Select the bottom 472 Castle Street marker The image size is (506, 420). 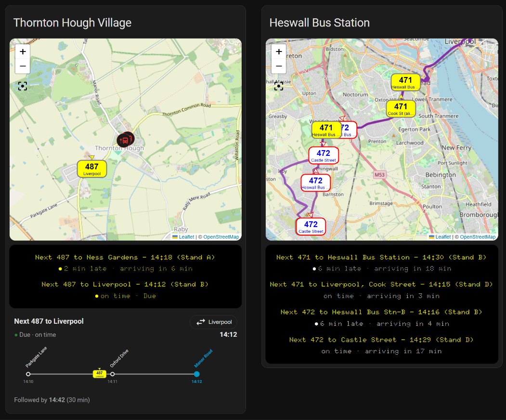click(x=311, y=227)
